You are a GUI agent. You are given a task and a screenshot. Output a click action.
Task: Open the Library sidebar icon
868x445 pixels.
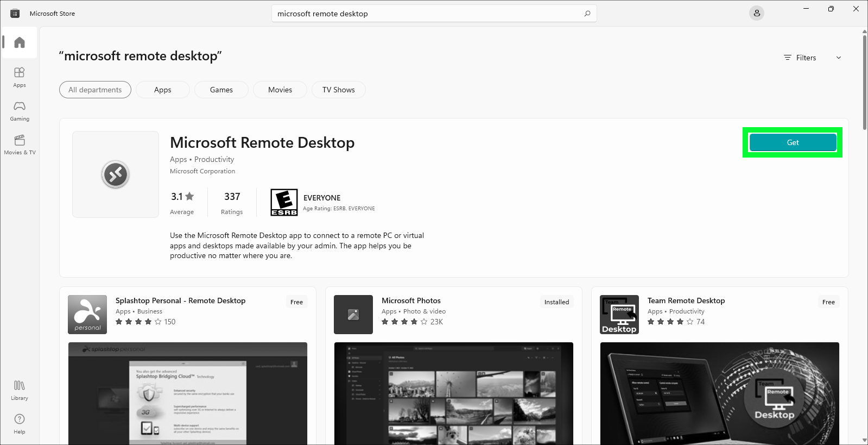[20, 390]
